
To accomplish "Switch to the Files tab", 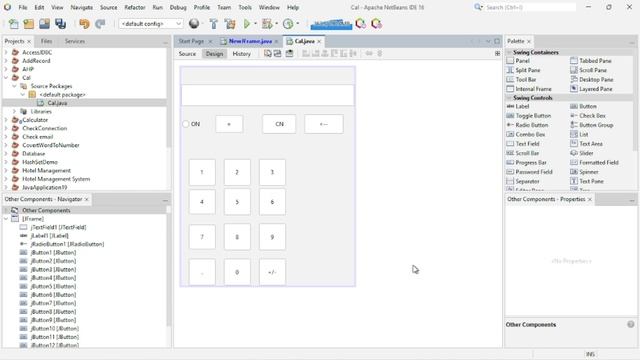I will click(47, 41).
